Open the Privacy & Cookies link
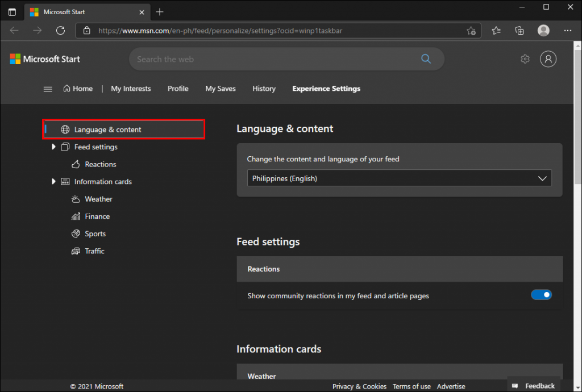The width and height of the screenshot is (582, 392). pos(359,386)
